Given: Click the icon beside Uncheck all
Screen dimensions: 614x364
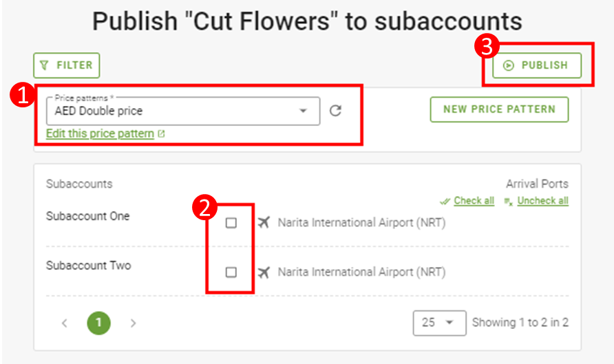Looking at the screenshot, I should (508, 202).
